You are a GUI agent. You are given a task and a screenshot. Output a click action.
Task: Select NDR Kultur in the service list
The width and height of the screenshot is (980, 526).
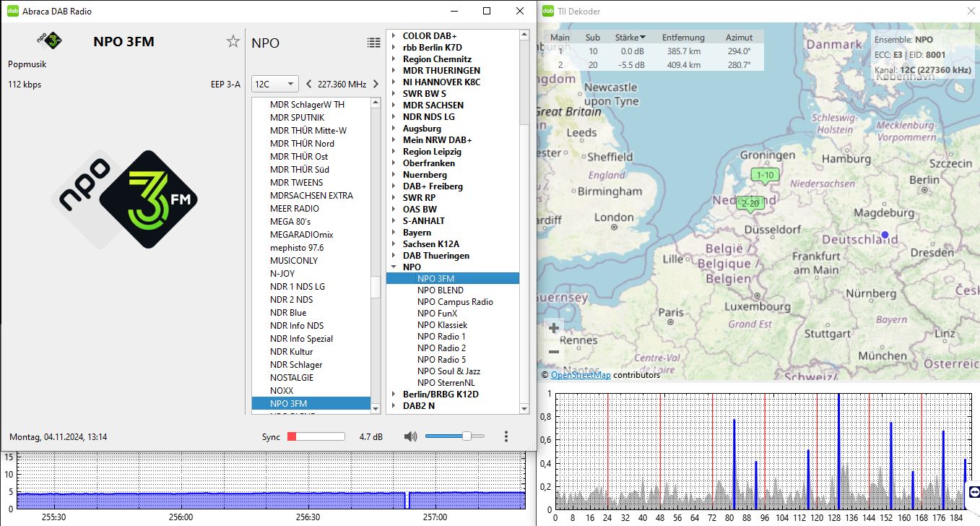coord(291,352)
